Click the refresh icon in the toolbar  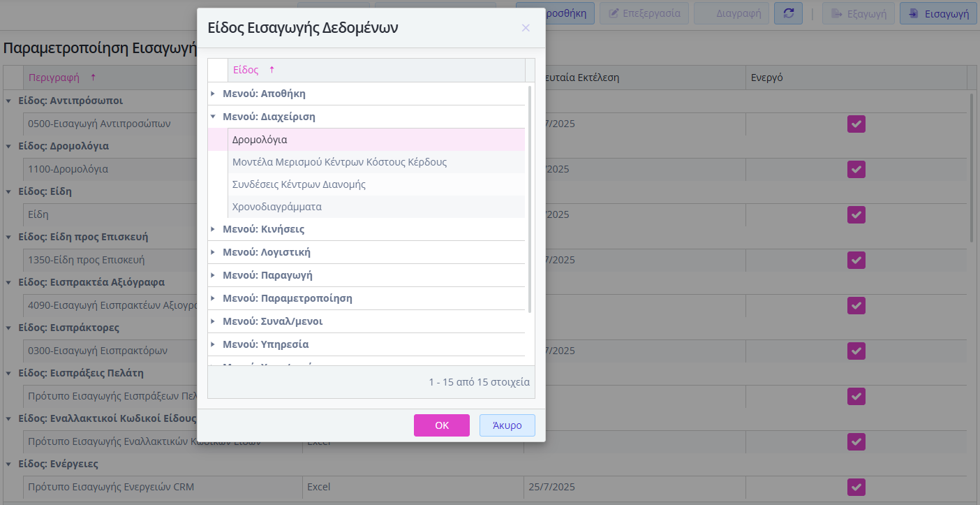pyautogui.click(x=788, y=13)
